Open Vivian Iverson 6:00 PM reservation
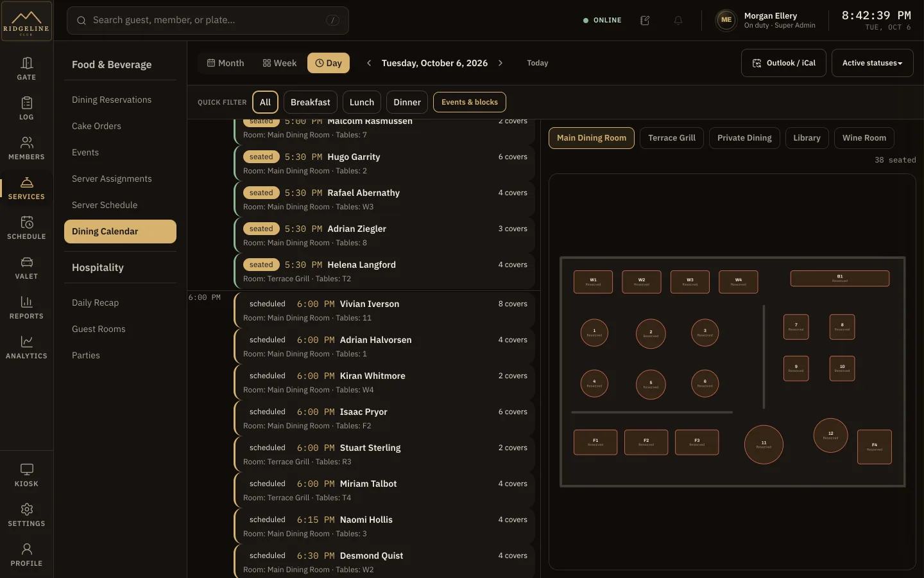The height and width of the screenshot is (578, 924). 384,310
